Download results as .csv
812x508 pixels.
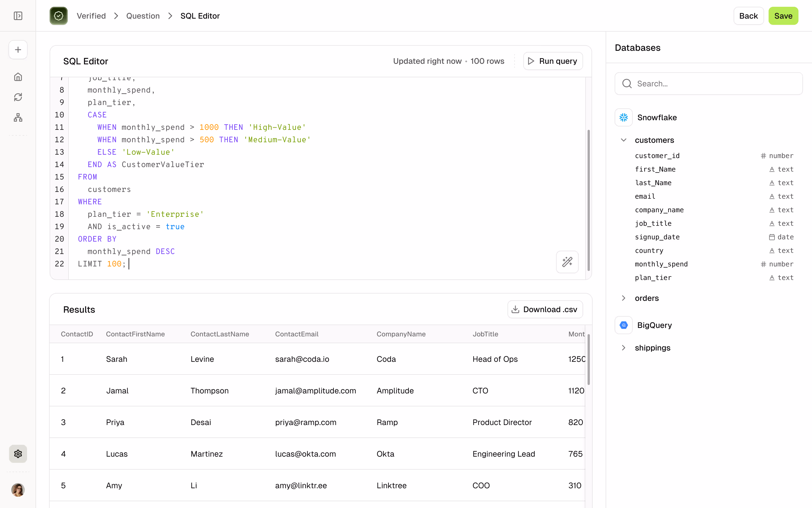tap(545, 309)
